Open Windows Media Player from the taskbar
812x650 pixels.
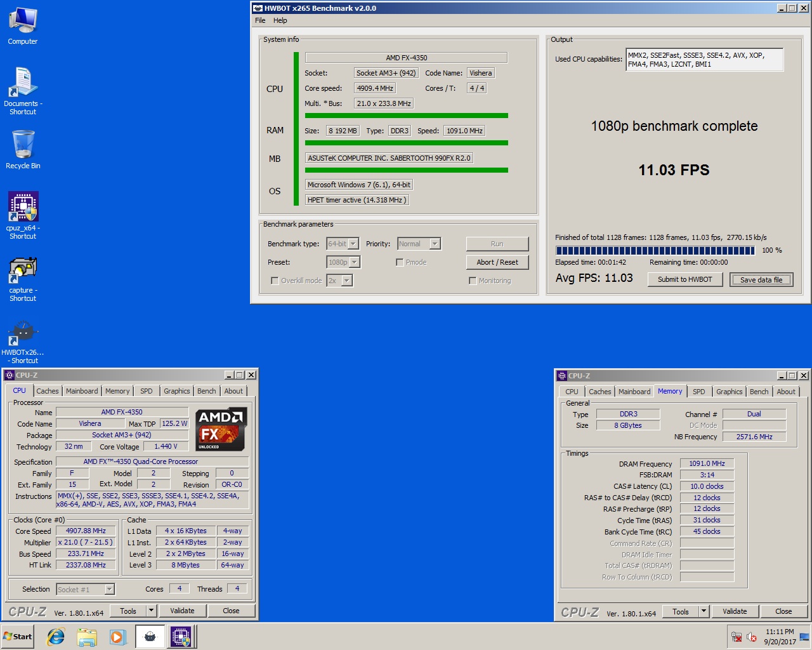point(117,637)
